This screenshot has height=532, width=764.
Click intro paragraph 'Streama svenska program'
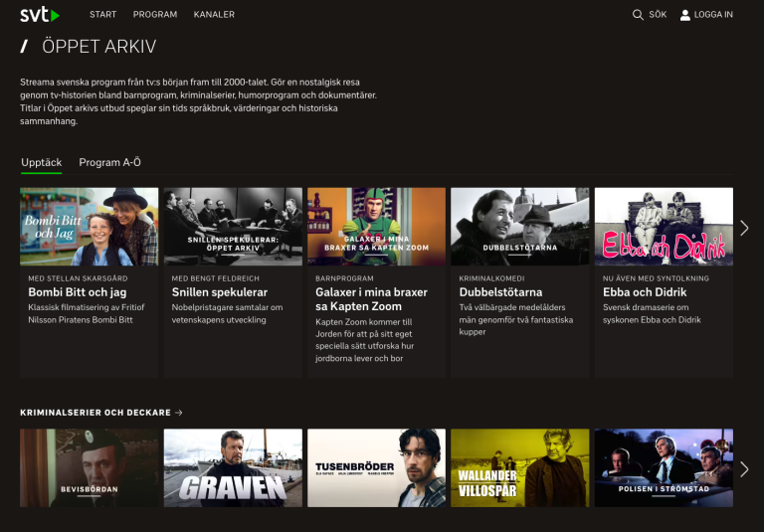coord(198,101)
